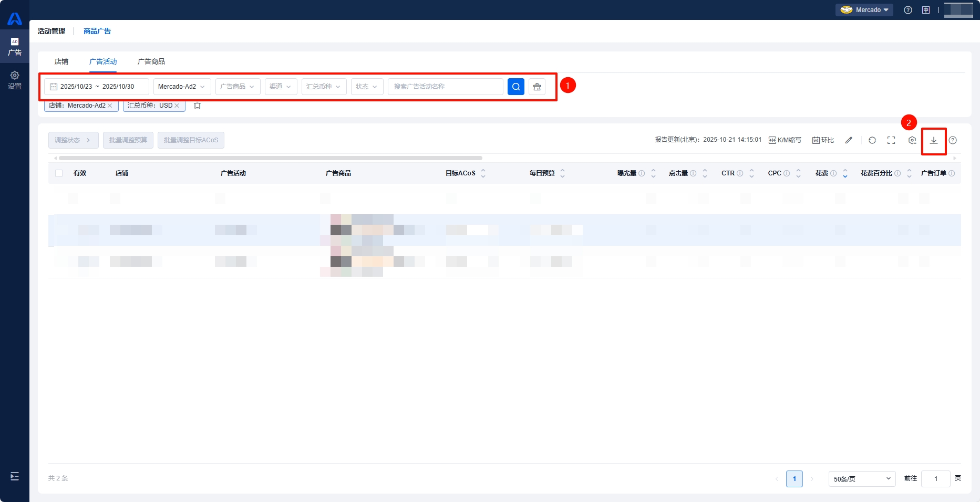
Task: Remove the 汇总币种: USD filter tag
Action: 177,106
